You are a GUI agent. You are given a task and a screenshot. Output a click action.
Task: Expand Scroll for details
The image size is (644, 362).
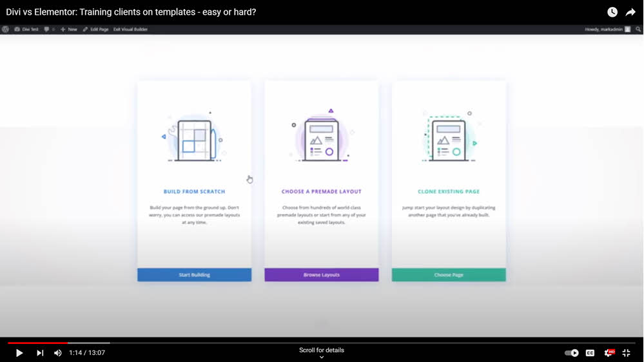pyautogui.click(x=322, y=352)
